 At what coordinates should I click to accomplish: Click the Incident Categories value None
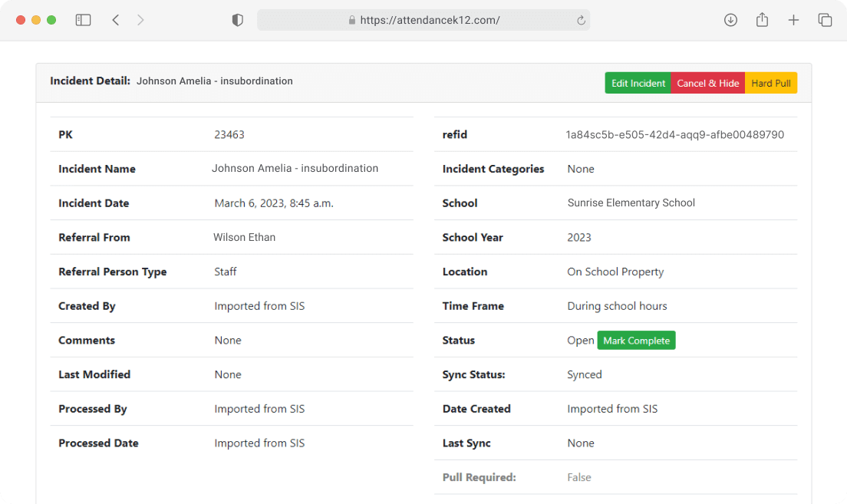click(581, 169)
